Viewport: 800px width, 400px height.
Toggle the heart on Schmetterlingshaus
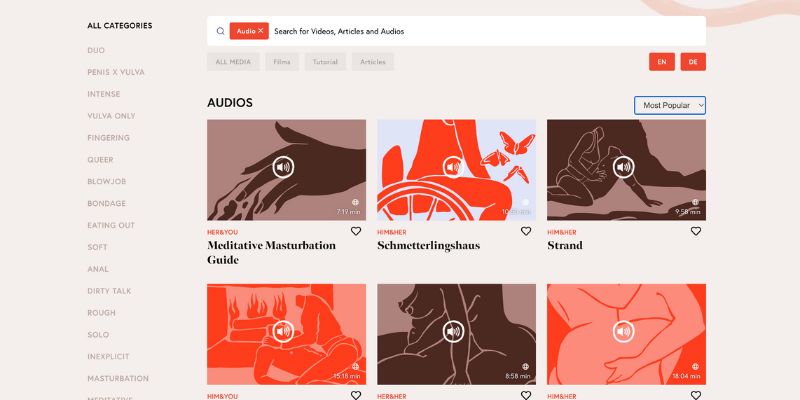(x=526, y=231)
